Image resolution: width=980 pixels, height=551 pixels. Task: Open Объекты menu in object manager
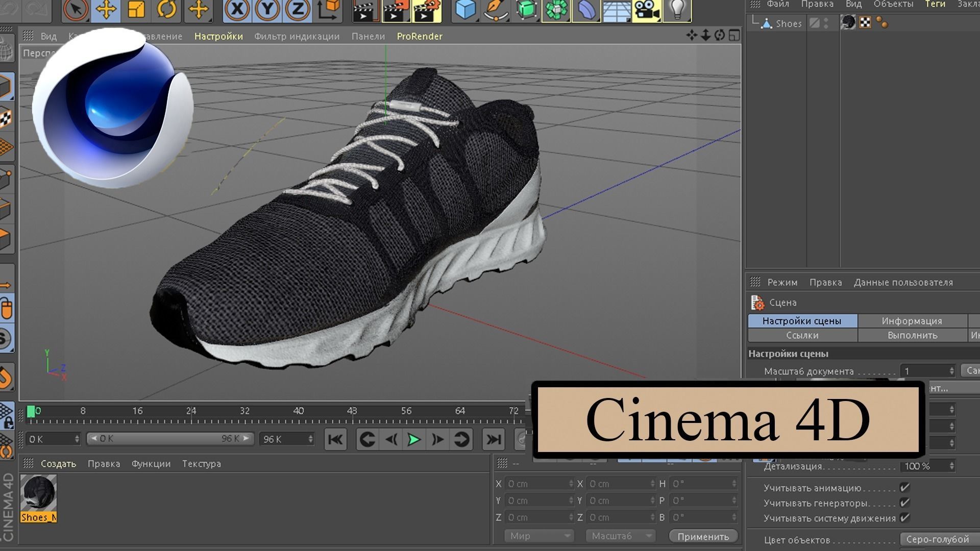(893, 5)
